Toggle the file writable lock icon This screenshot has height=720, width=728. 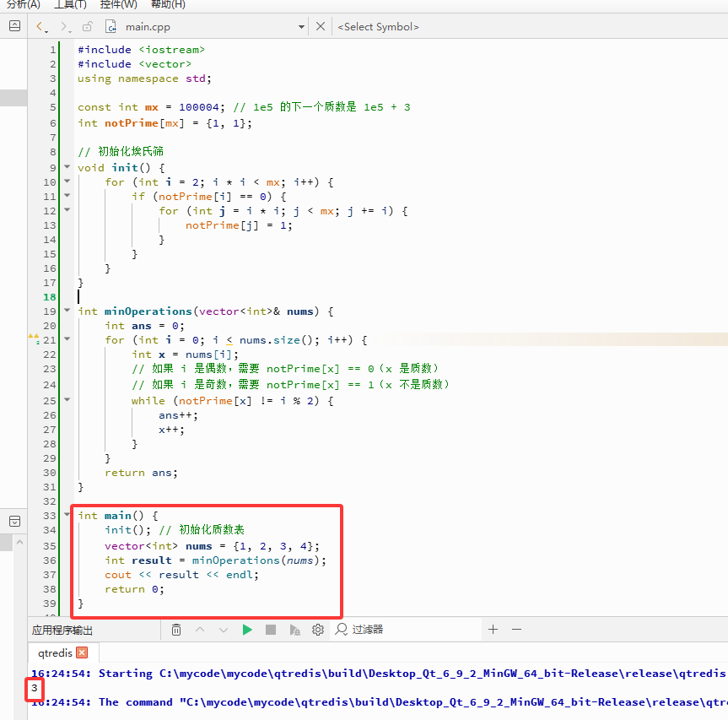(87, 26)
